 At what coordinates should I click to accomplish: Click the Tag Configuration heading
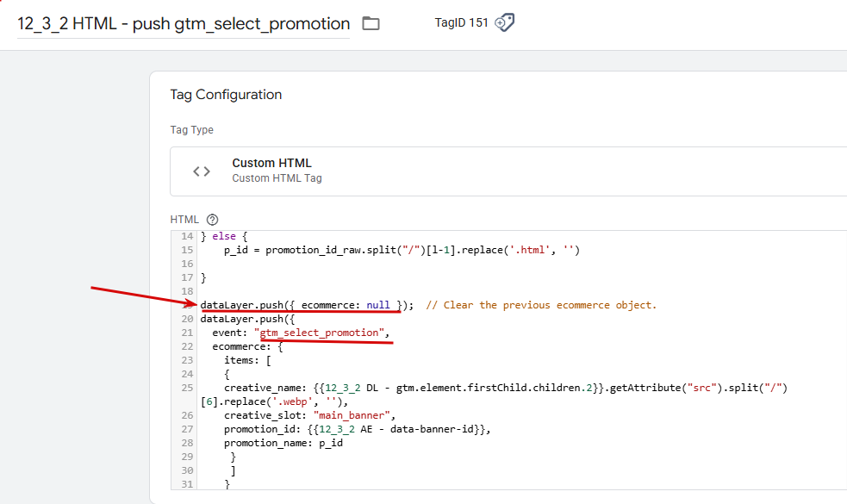226,95
